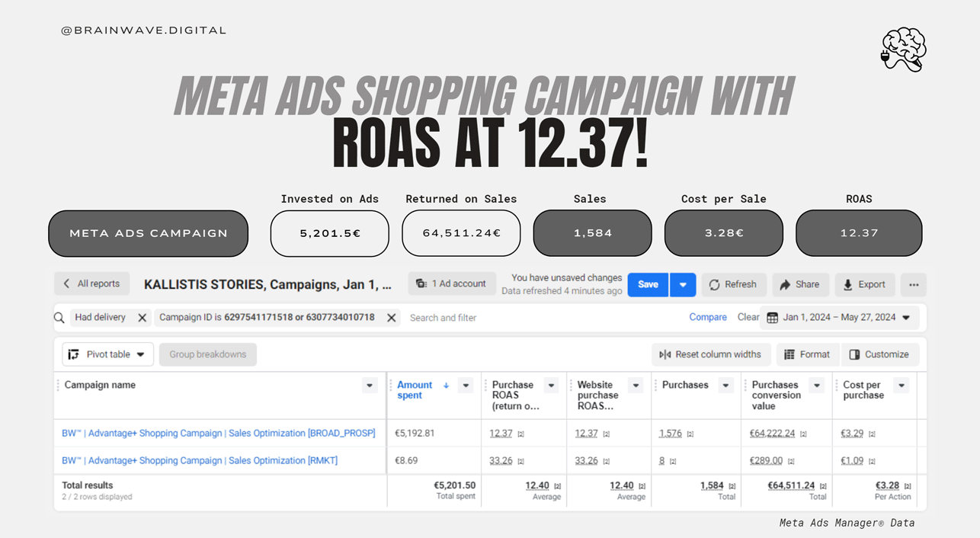Screen dimensions: 980x538
Task: Open the BROAD_PROSP campaign link
Action: click(x=218, y=433)
